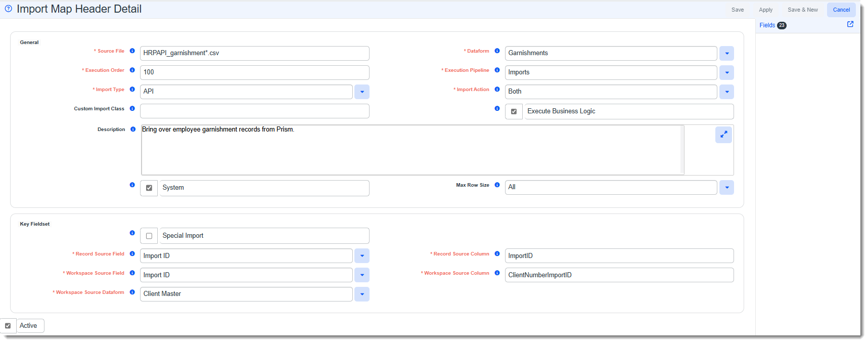Image resolution: width=868 pixels, height=343 pixels.
Task: Open the Fields tab
Action: (767, 25)
